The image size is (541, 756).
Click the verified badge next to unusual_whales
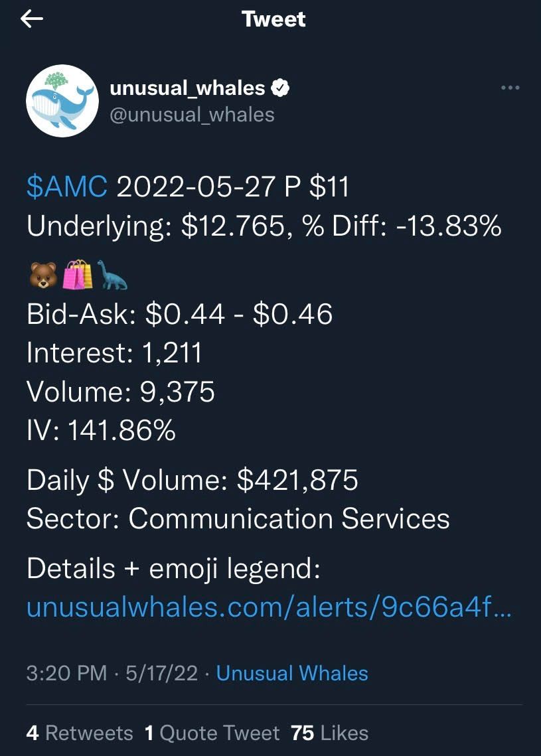pos(281,87)
